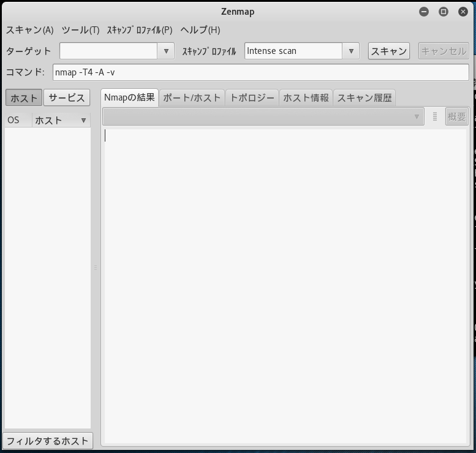Sort by the ホスト column header
Viewport: 476px width, 453px height.
click(x=61, y=120)
